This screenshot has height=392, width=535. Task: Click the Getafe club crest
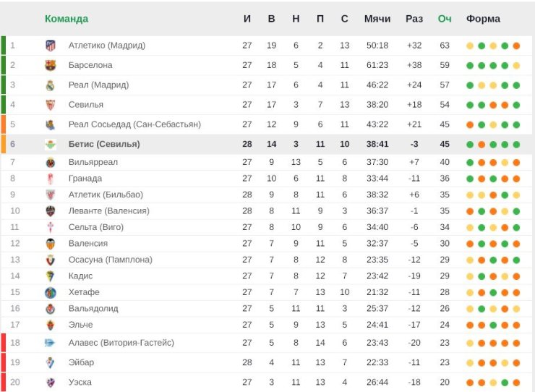click(51, 293)
